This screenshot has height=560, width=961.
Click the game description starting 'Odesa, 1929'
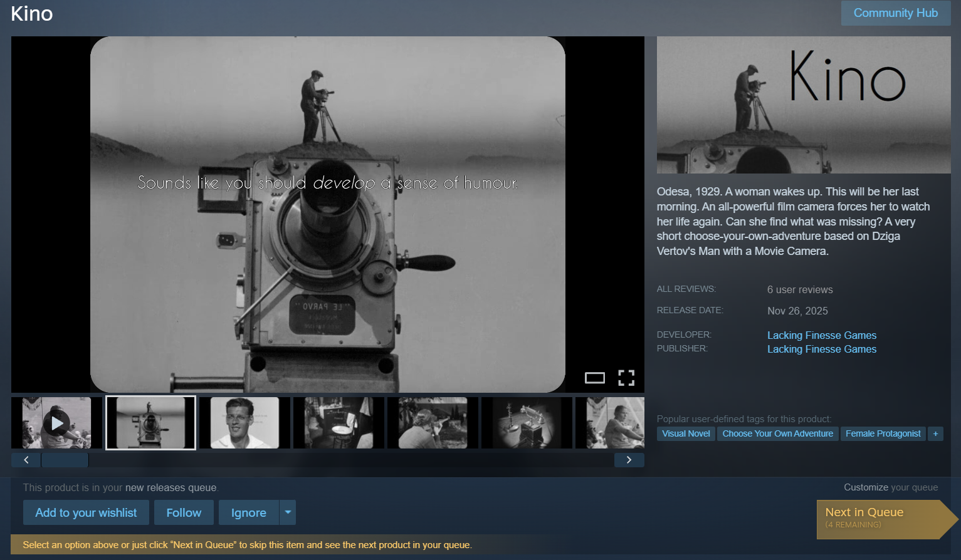tap(794, 221)
